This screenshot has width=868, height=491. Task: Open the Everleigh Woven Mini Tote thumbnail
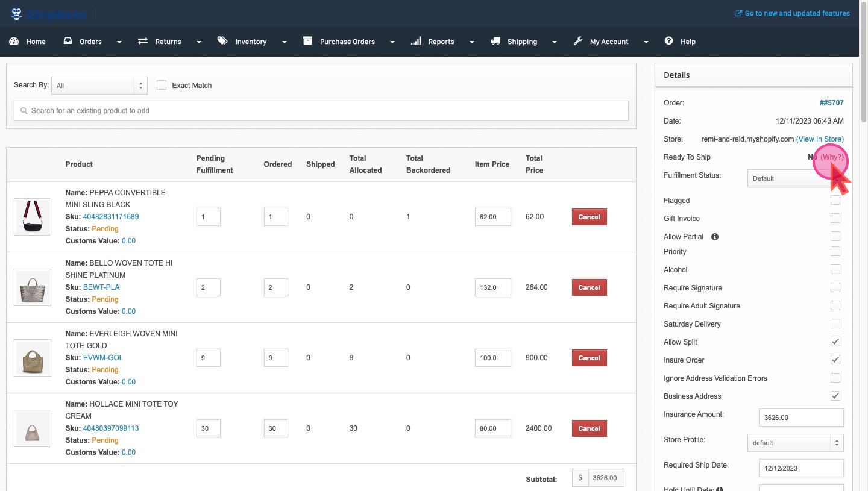tap(33, 358)
